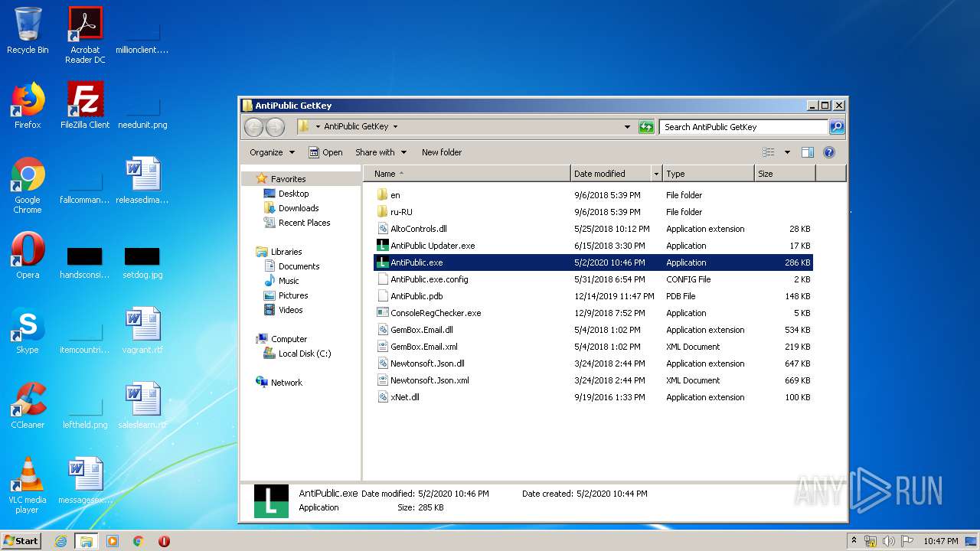980x551 pixels.
Task: Select AltoControls.dll file
Action: tap(593, 229)
